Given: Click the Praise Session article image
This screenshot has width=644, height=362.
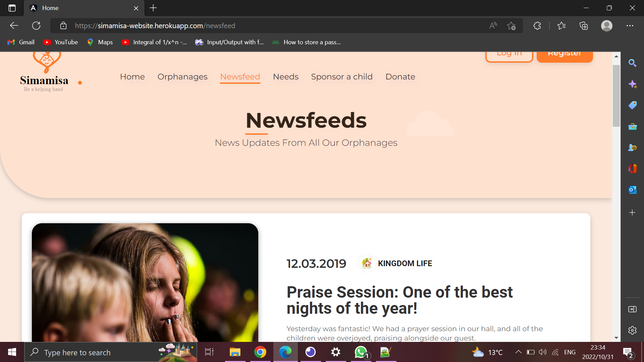Looking at the screenshot, I should point(145,282).
